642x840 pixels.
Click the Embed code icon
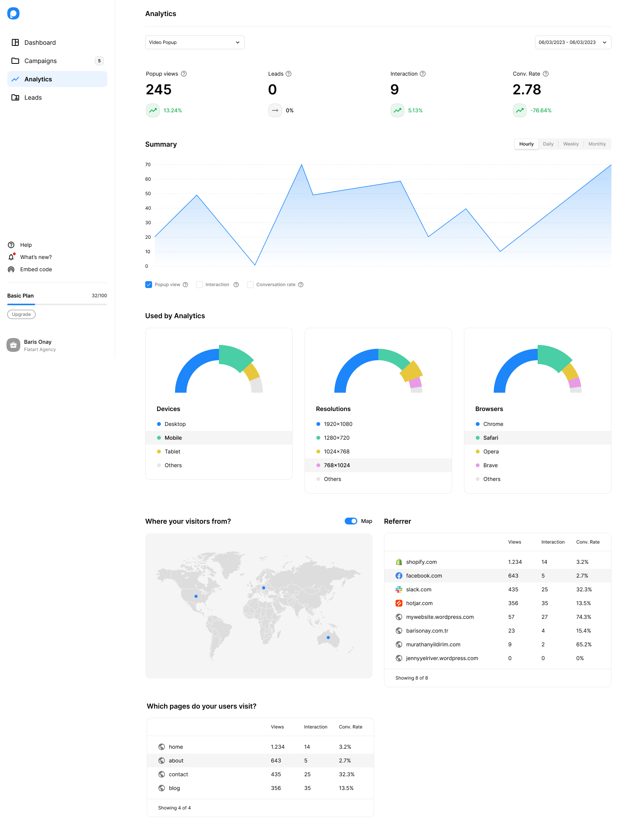click(11, 269)
